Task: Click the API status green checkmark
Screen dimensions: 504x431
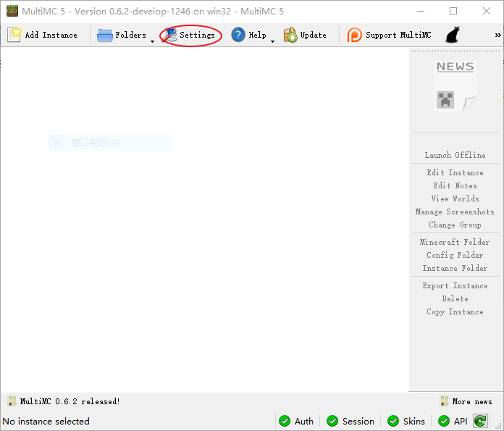Action: tap(444, 421)
